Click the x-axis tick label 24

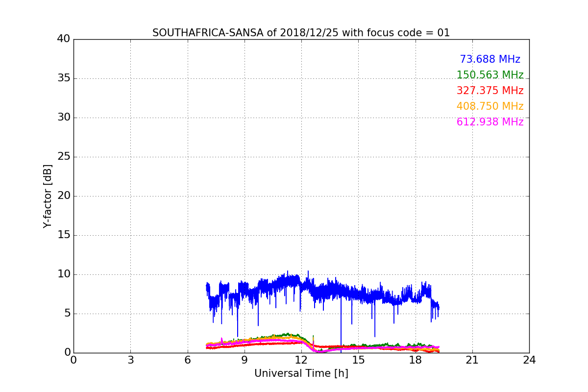point(529,360)
